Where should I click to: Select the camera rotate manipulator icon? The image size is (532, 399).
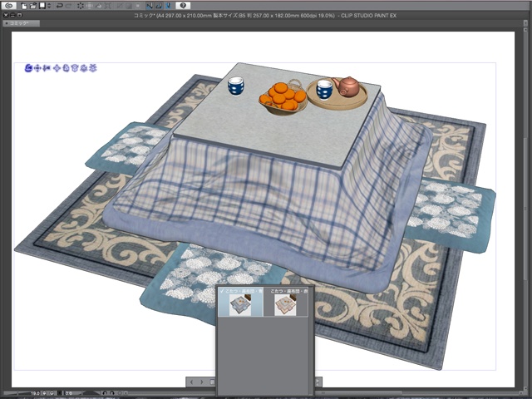(28, 68)
